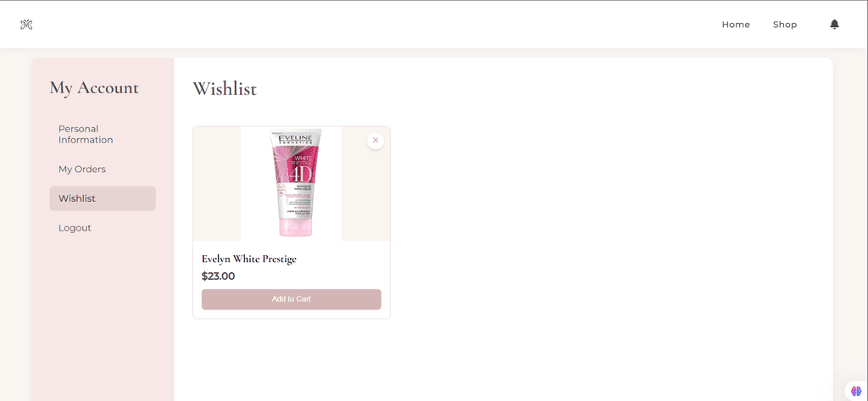
Task: Click the My Account sidebar heading
Action: tap(94, 88)
